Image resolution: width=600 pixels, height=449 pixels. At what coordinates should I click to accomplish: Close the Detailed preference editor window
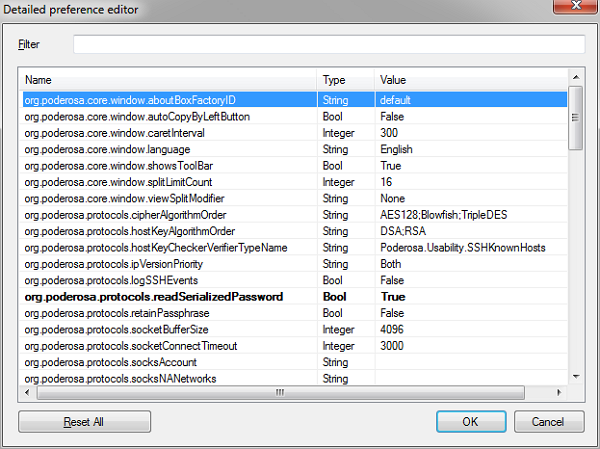tap(576, 6)
